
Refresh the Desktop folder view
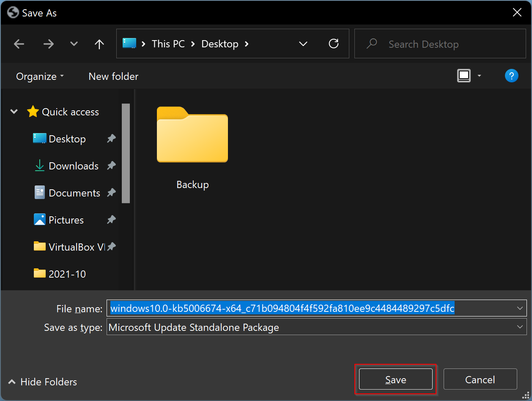pos(334,44)
